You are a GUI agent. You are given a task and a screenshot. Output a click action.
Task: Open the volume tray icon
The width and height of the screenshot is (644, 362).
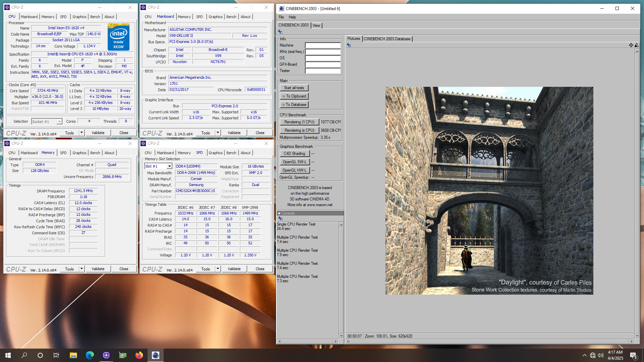(601, 355)
